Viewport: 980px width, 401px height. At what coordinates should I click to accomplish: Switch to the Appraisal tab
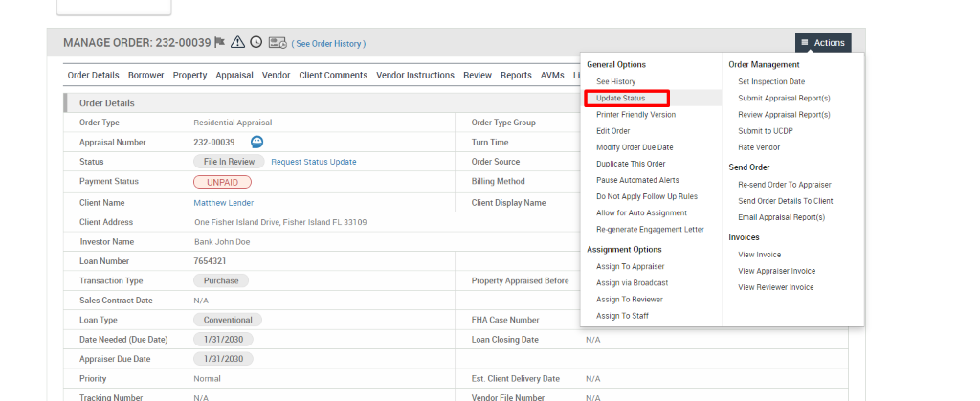click(x=234, y=75)
